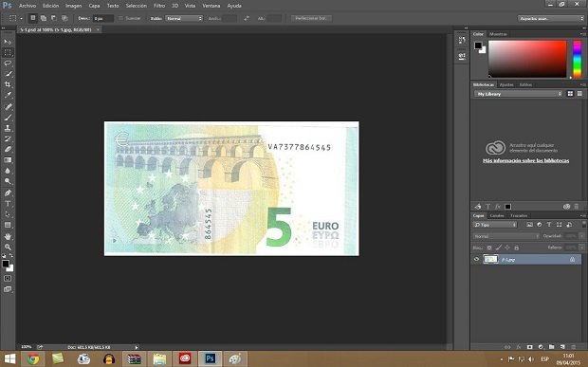Open the Ventana menu
Image resolution: width=588 pixels, height=367 pixels.
(211, 6)
